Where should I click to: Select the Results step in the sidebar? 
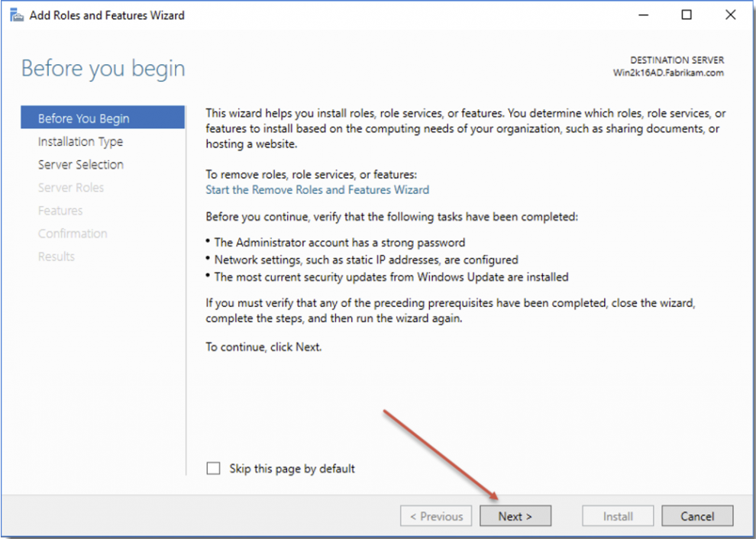tap(57, 257)
